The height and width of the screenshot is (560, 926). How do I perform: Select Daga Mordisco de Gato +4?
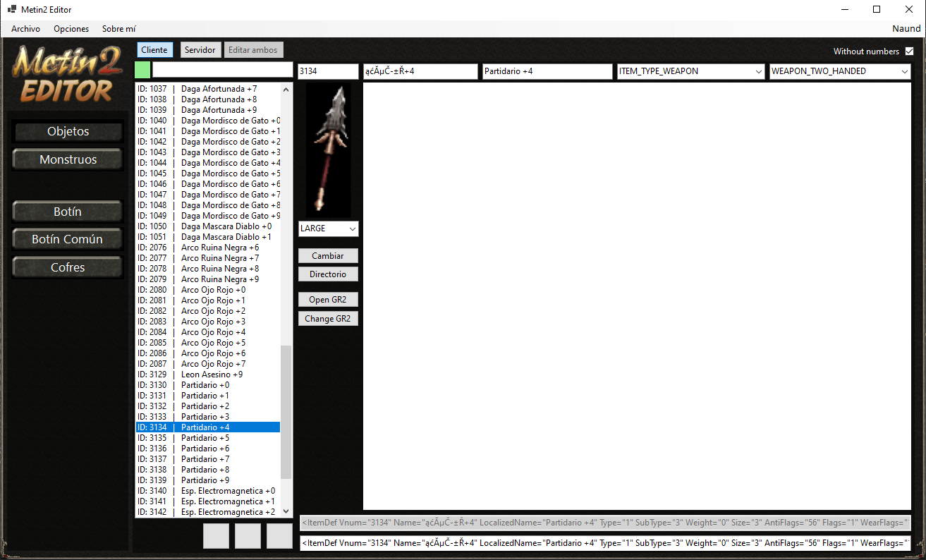point(208,163)
